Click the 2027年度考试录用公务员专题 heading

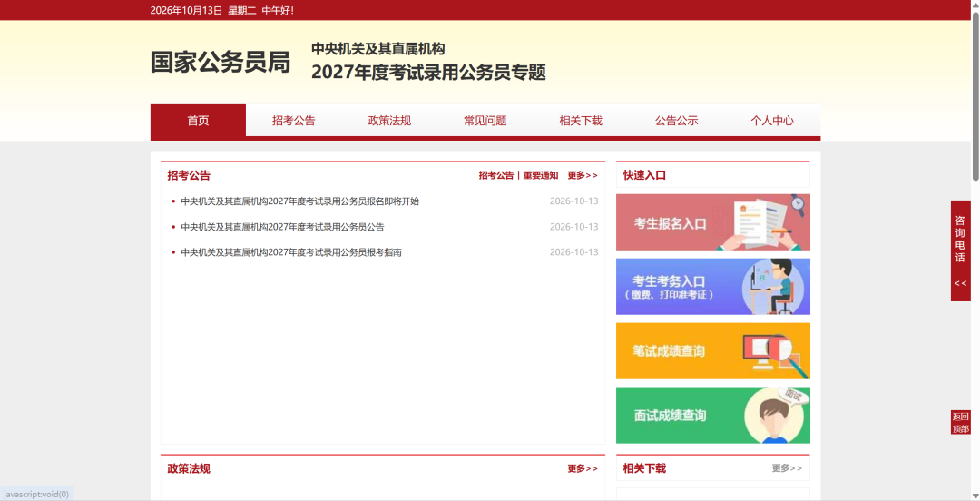428,73
